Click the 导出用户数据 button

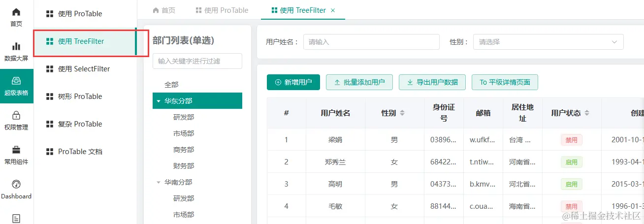point(432,82)
